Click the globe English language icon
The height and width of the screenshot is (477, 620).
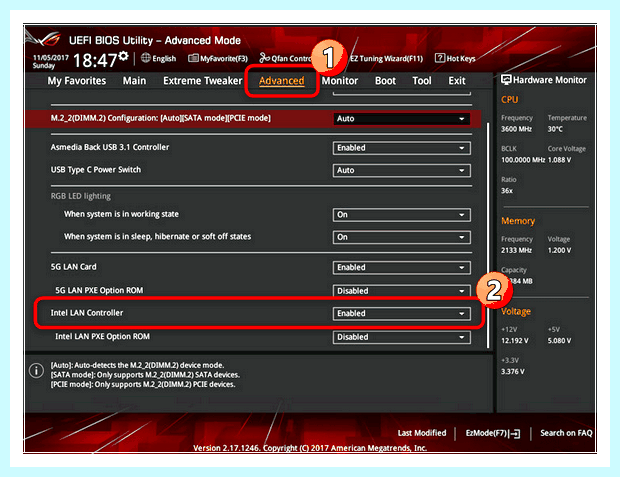pyautogui.click(x=146, y=58)
